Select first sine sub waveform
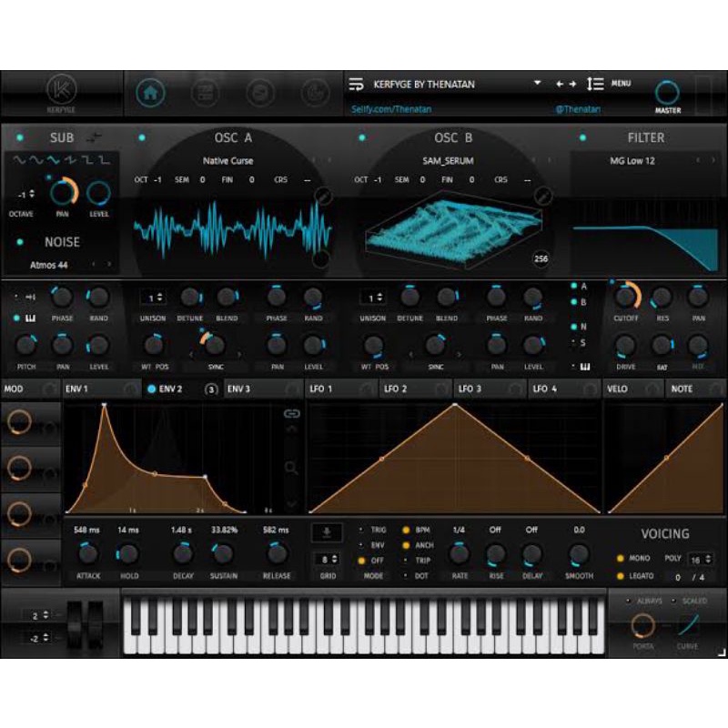This screenshot has width=728, height=728. pyautogui.click(x=19, y=160)
